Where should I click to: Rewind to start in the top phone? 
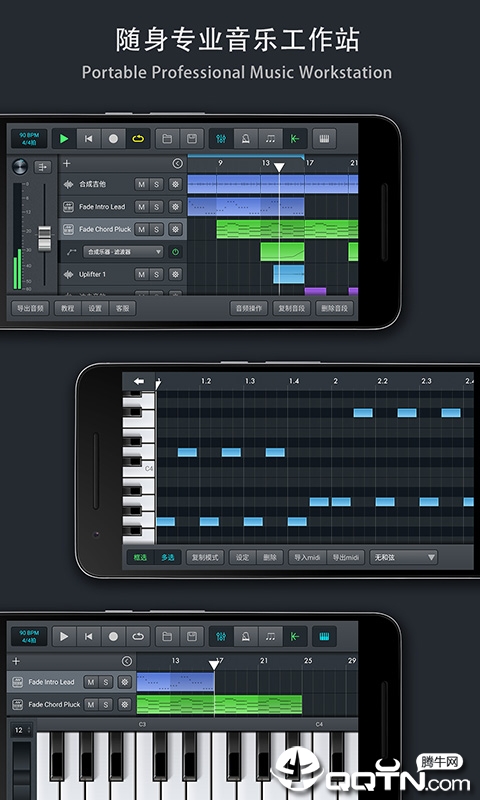tap(89, 139)
